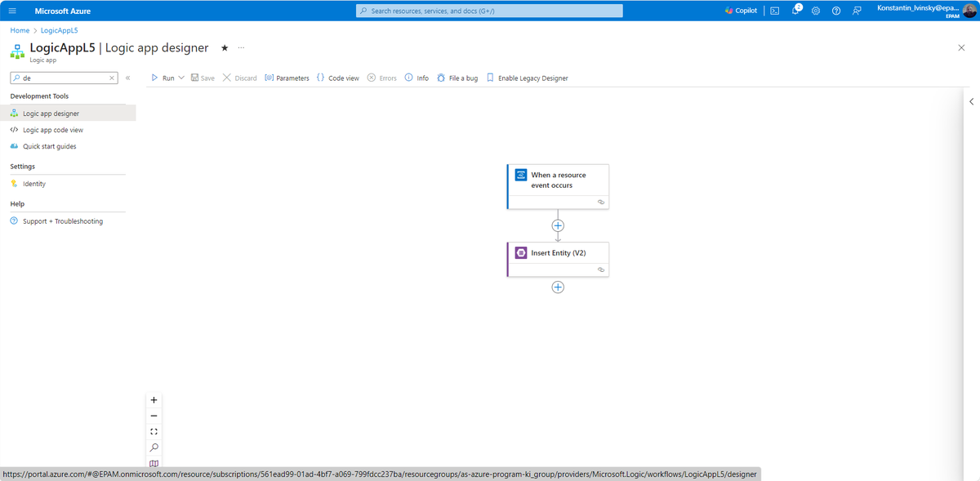Add a new step after Insert Entity
This screenshot has height=481, width=980.
(x=558, y=287)
